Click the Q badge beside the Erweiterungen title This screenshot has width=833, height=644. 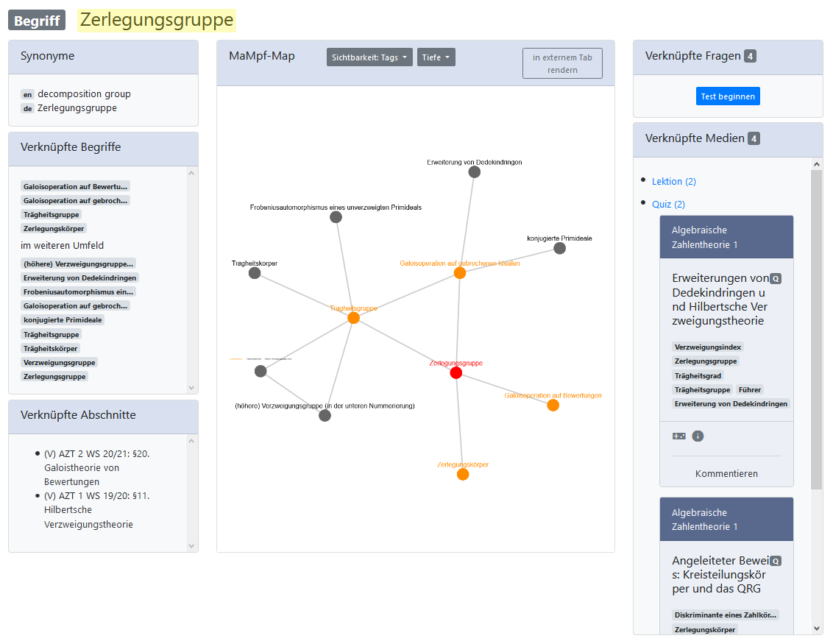pos(775,279)
